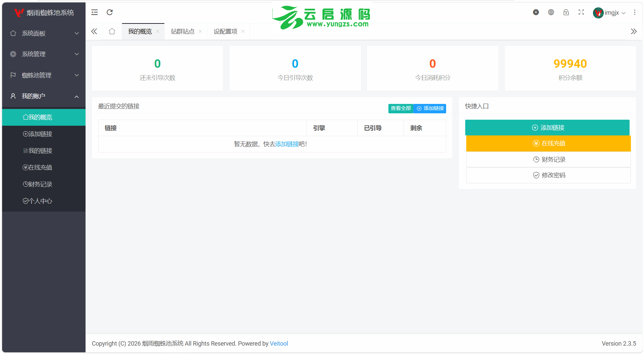
Task: Collapse the 我的账户 sidebar menu
Action: pyautogui.click(x=44, y=96)
